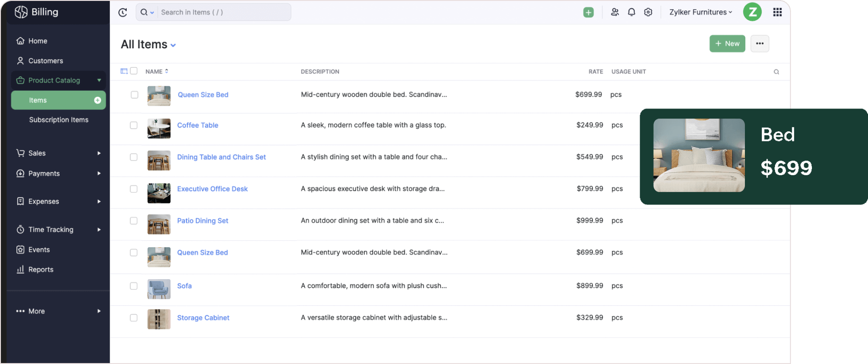Open the notifications bell icon
The width and height of the screenshot is (868, 364).
[631, 12]
